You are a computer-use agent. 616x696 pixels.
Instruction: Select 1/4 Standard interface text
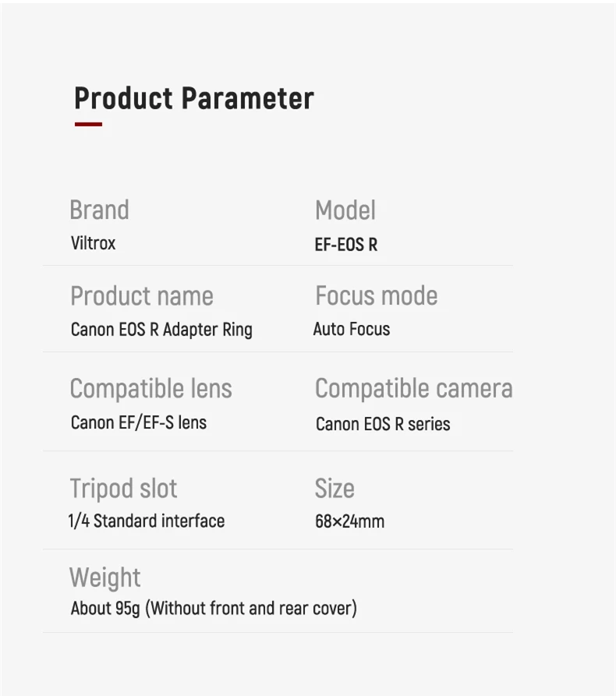click(x=147, y=521)
